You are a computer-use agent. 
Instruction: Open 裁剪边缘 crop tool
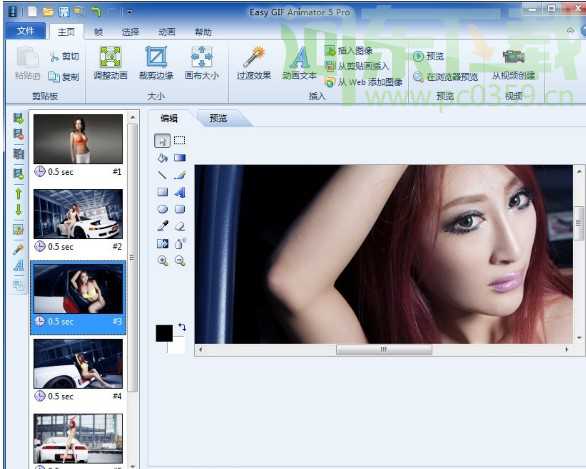point(156,63)
